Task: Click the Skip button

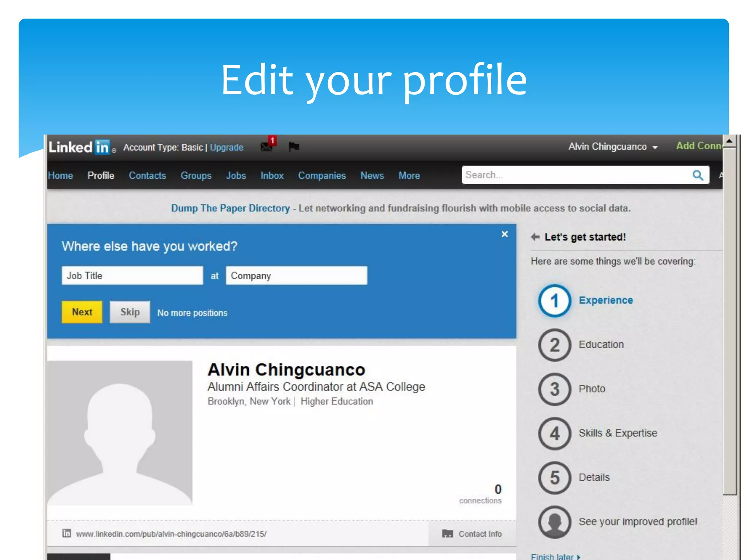Action: 130,312
